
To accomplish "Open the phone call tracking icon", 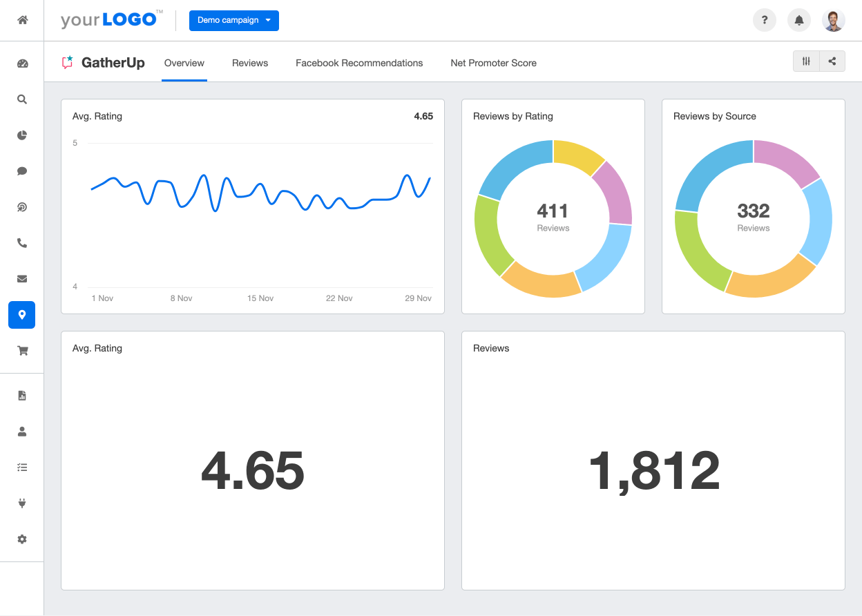I will [22, 243].
